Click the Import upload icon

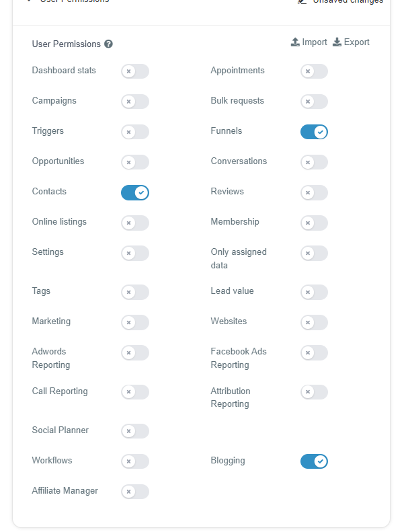pos(295,42)
